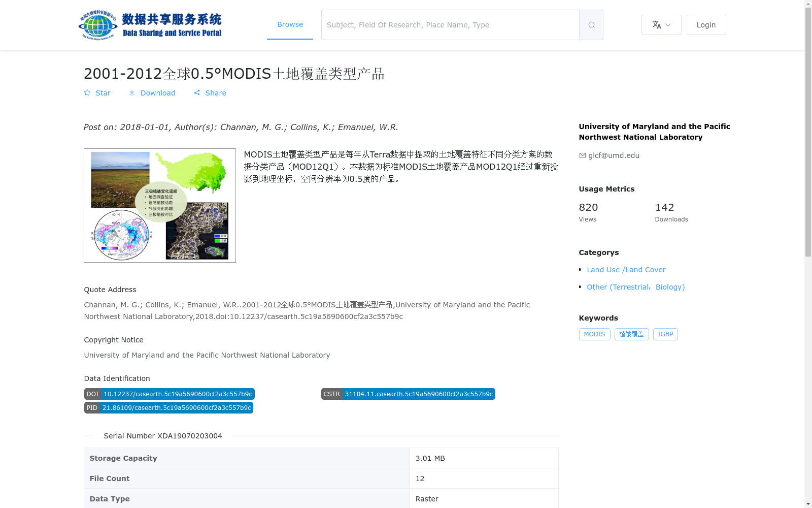The height and width of the screenshot is (508, 812).
Task: Click the Post on date and authors line
Action: click(x=241, y=127)
